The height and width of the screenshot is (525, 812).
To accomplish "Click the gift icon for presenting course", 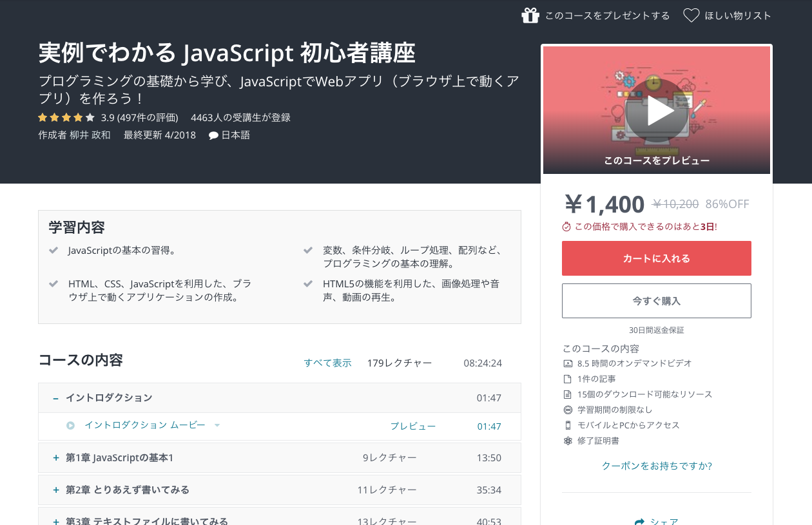I will click(x=530, y=15).
